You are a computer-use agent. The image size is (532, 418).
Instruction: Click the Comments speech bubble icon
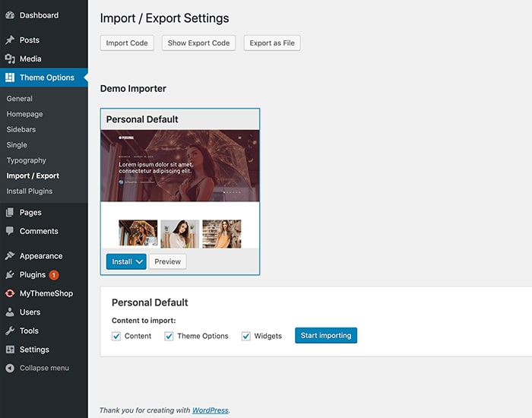(10, 231)
